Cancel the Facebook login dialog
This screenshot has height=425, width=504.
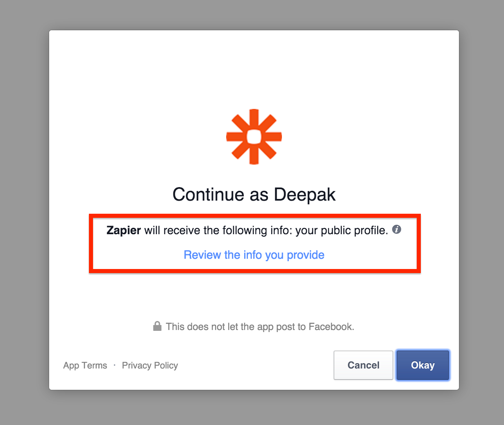pos(363,365)
